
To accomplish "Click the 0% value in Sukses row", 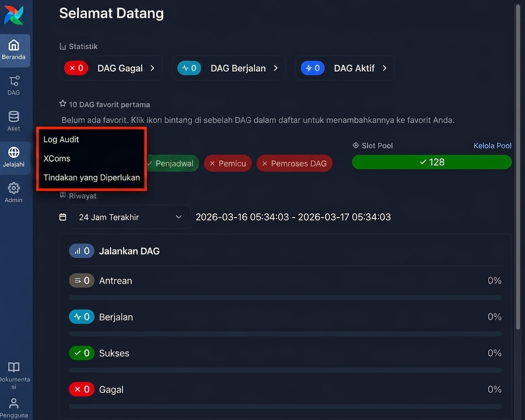I will (x=494, y=353).
